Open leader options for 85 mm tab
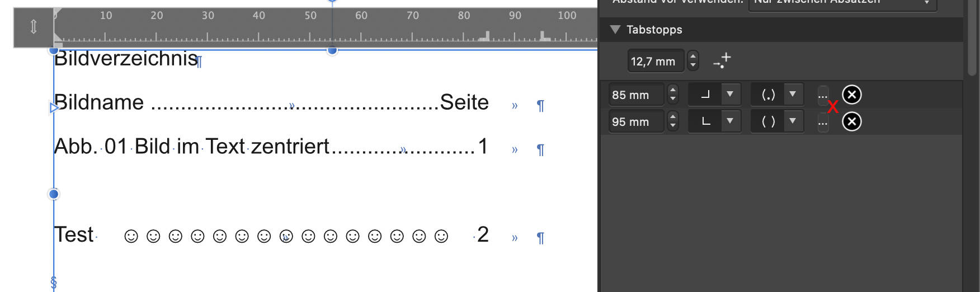Image resolution: width=980 pixels, height=292 pixels. pos(822,95)
